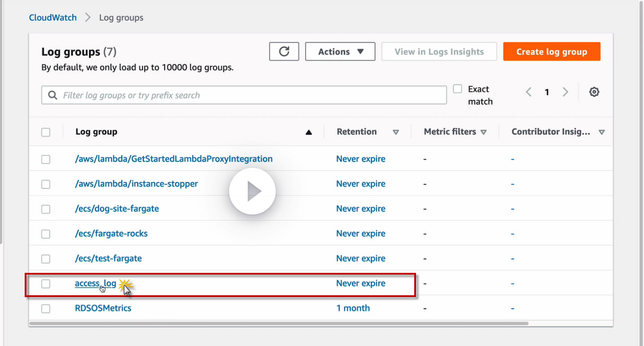Screen dimensions: 644x346
Task: Focus the filter log groups search field
Action: (251, 95)
